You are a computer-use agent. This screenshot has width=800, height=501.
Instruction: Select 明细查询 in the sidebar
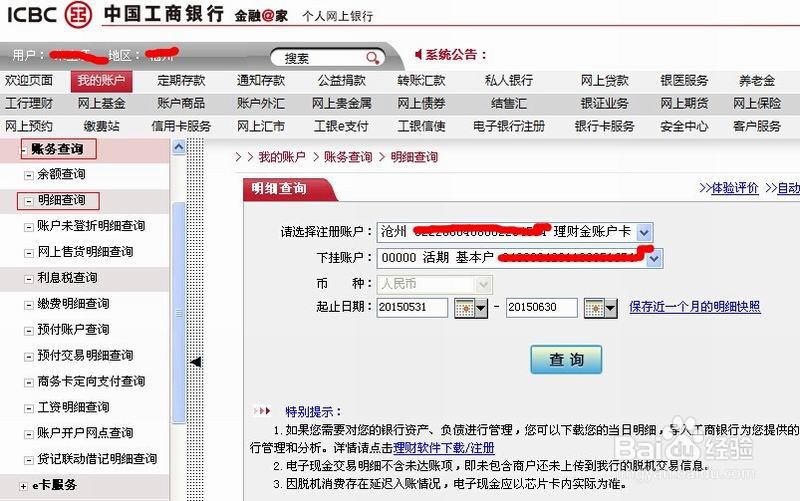click(x=61, y=200)
